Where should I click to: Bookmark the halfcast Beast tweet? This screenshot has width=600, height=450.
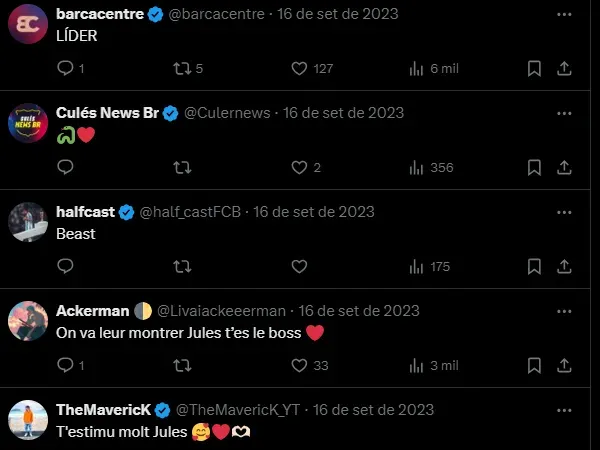pos(534,267)
